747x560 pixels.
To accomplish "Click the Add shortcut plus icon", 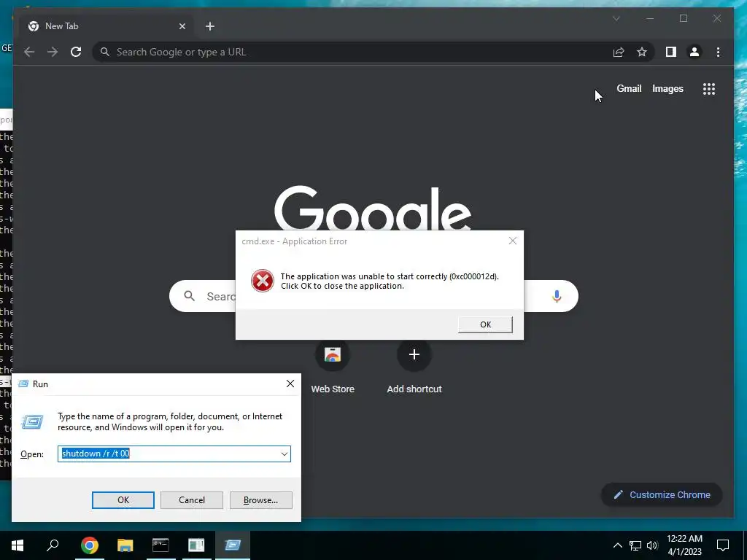I will 414,354.
